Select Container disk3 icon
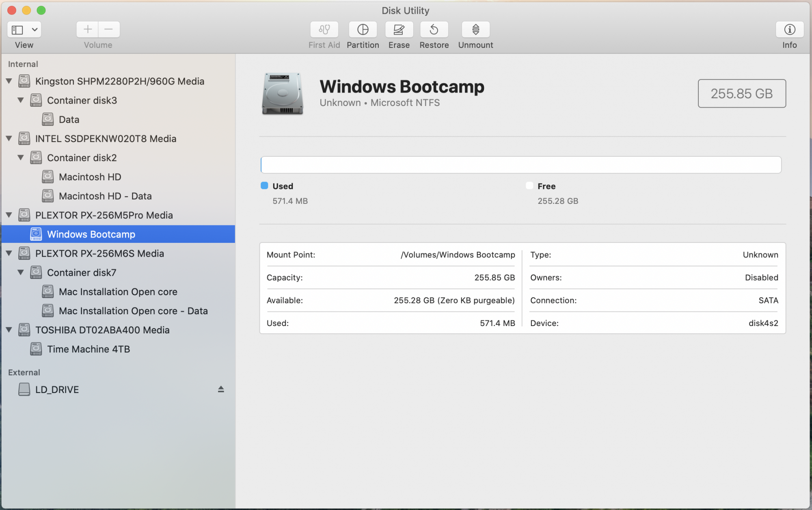Viewport: 812px width, 510px height. pyautogui.click(x=36, y=100)
